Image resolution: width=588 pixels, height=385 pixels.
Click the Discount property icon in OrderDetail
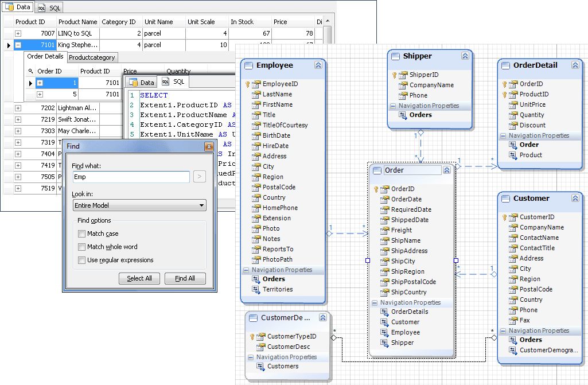(513, 125)
